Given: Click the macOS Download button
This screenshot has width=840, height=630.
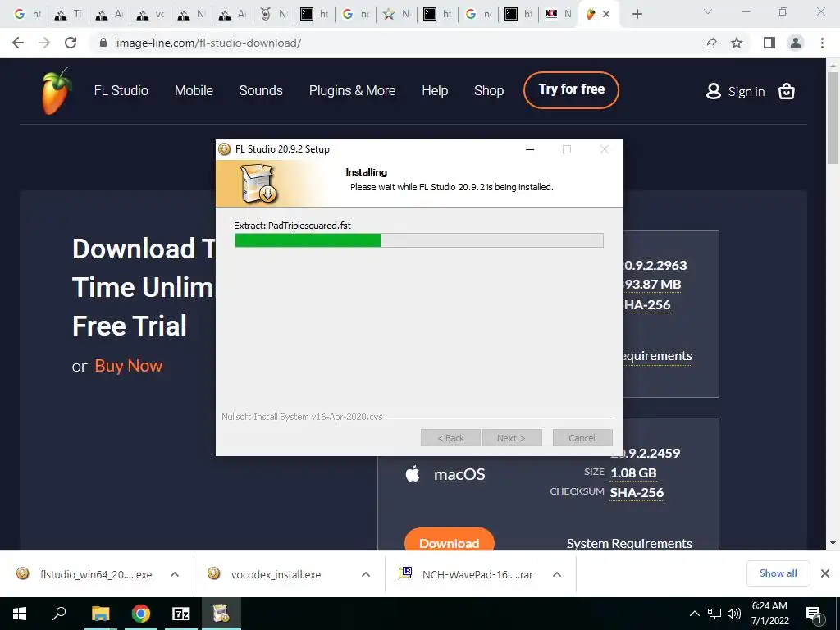Looking at the screenshot, I should pos(449,540).
